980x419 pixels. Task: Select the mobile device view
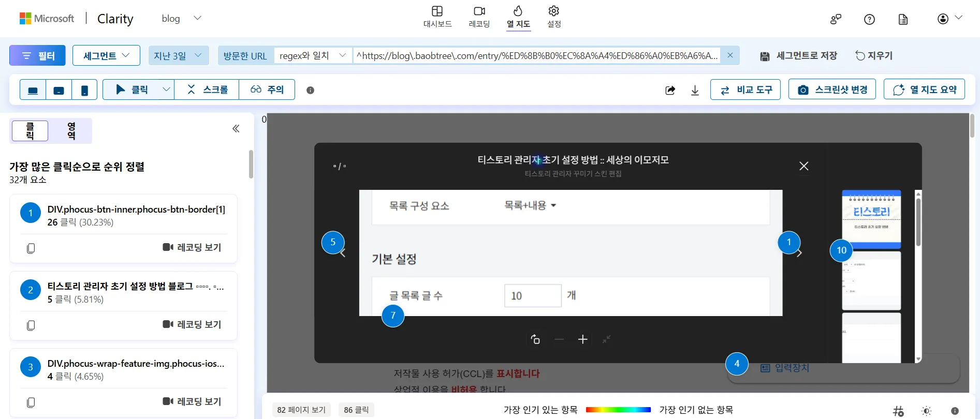[x=84, y=89]
